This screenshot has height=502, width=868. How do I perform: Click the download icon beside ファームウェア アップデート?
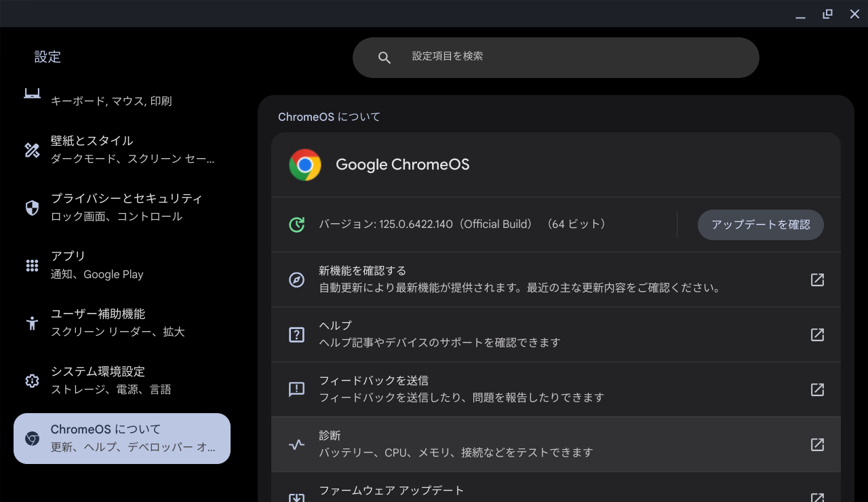pos(296,497)
